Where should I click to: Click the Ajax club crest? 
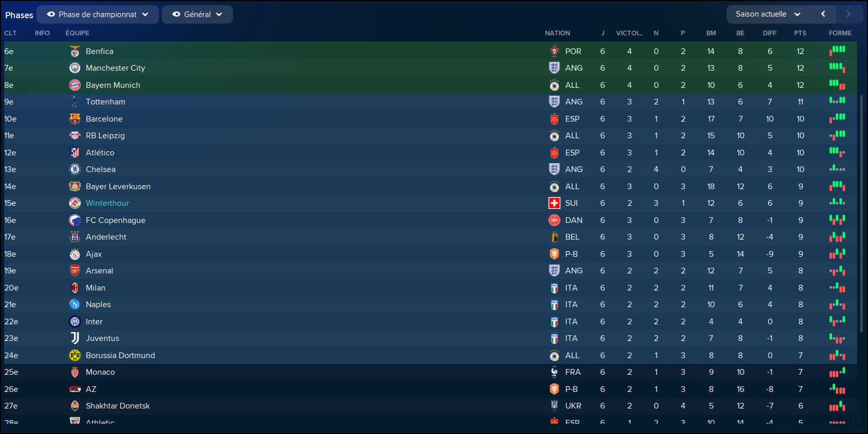coord(75,254)
